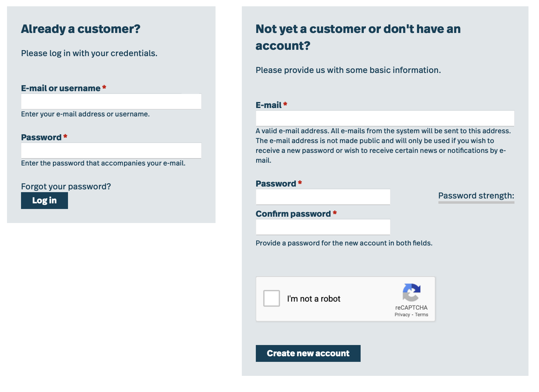Click the "Already a customer?" heading
This screenshot has height=392, width=539.
coord(81,29)
